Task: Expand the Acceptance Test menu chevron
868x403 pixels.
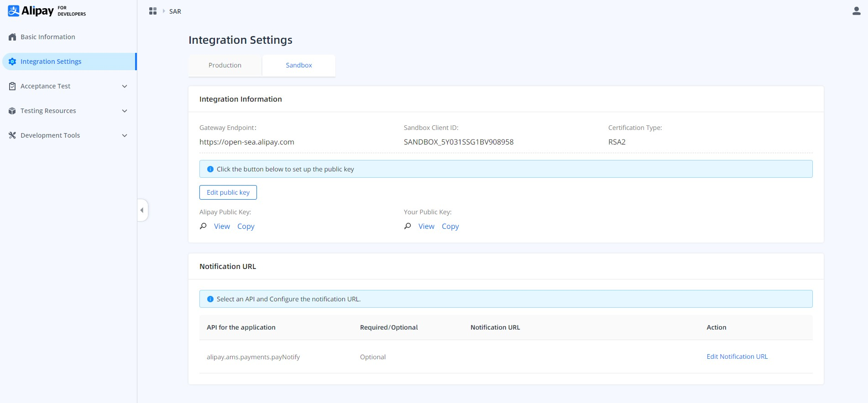Action: (125, 86)
